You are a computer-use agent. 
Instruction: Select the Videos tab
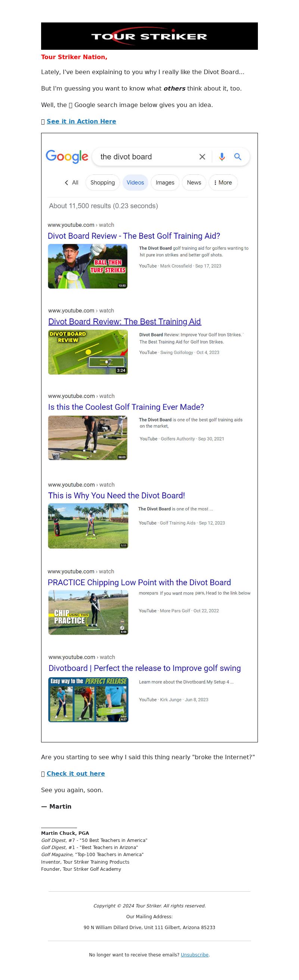[135, 183]
